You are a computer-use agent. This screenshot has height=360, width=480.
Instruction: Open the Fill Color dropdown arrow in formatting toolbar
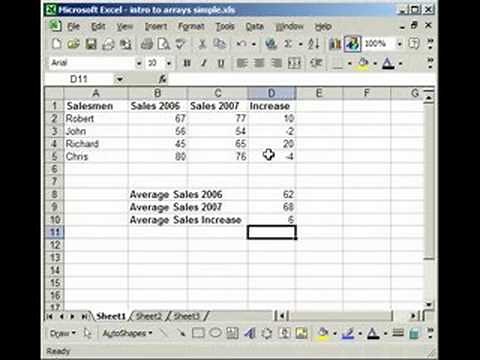[375, 63]
